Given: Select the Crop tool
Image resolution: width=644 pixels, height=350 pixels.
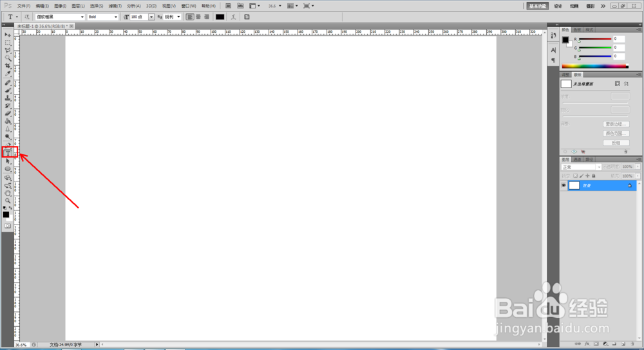Looking at the screenshot, I should pyautogui.click(x=7, y=66).
